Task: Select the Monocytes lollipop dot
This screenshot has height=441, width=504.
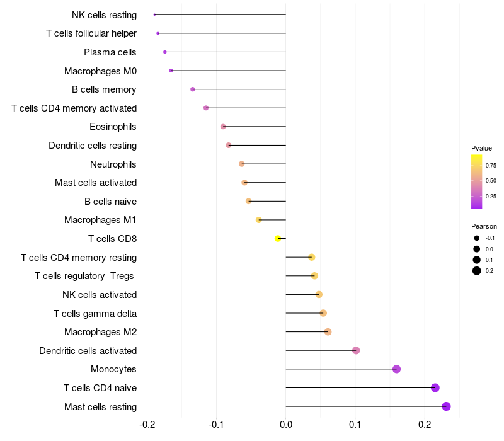Action: [x=396, y=369]
